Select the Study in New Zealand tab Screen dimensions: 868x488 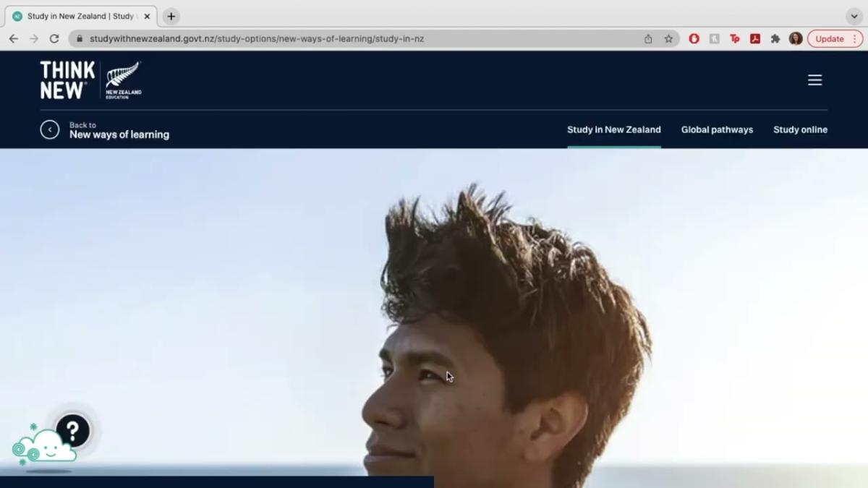click(x=613, y=130)
